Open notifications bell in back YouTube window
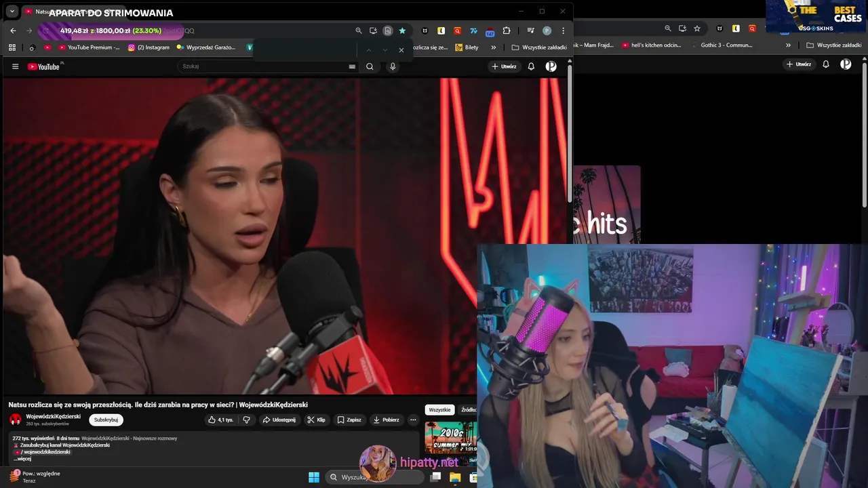This screenshot has height=488, width=868. click(825, 64)
